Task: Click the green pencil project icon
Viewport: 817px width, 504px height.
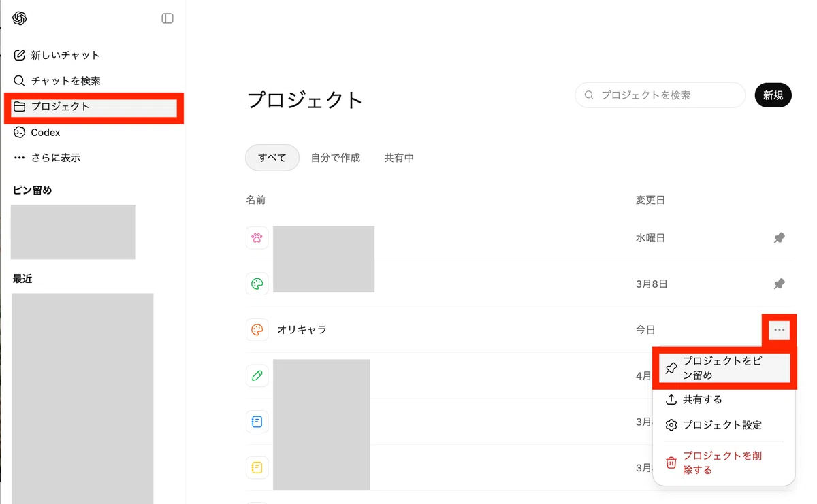Action: 257,375
